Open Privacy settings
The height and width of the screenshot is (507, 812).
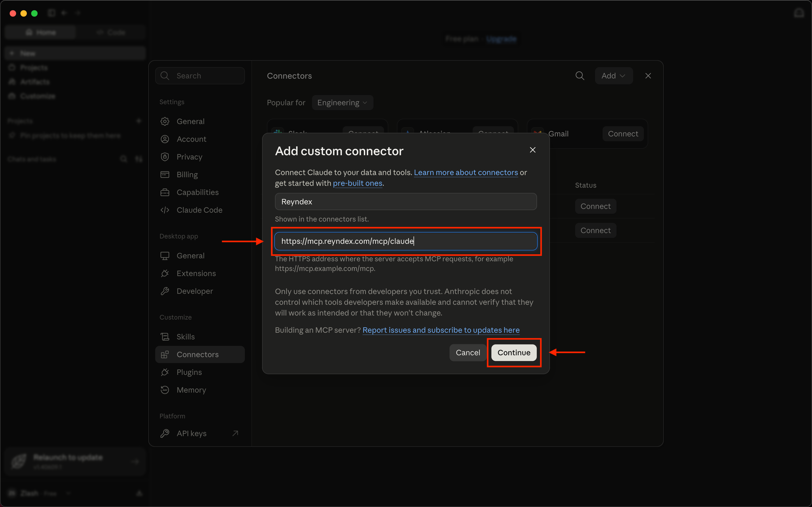pyautogui.click(x=200, y=157)
